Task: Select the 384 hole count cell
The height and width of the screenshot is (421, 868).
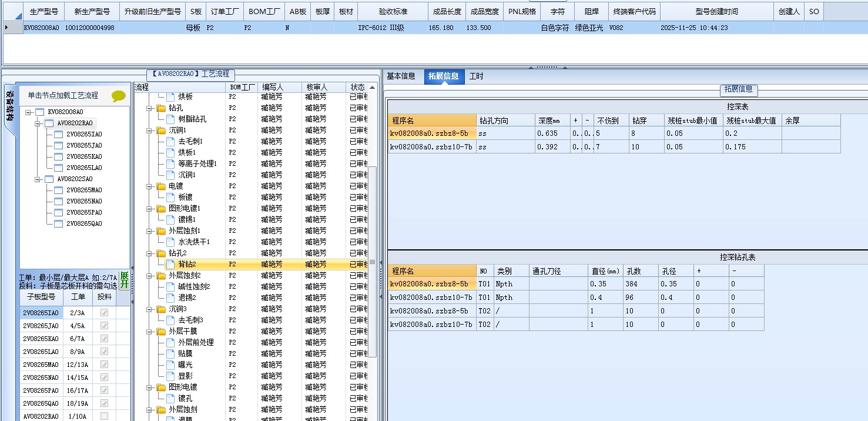Action: 641,284
